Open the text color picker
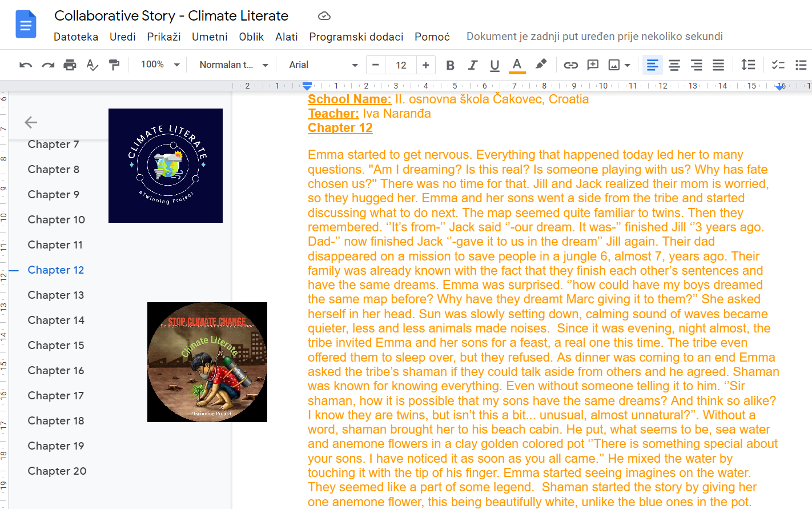 (517, 65)
